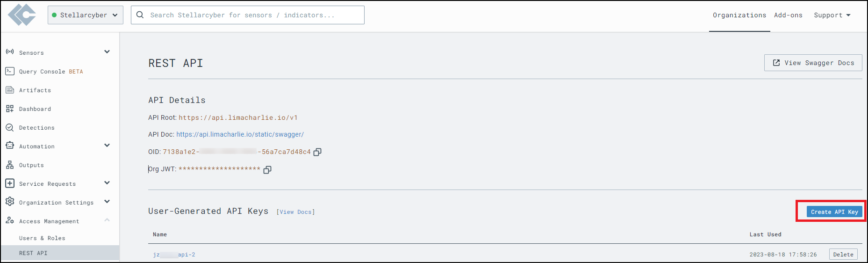Open the Stellarcyber organization dropdown
This screenshot has width=868, height=263.
coord(85,15)
